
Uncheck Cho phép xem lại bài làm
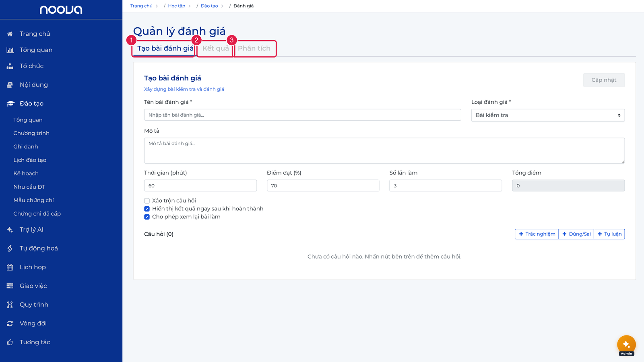pyautogui.click(x=147, y=217)
